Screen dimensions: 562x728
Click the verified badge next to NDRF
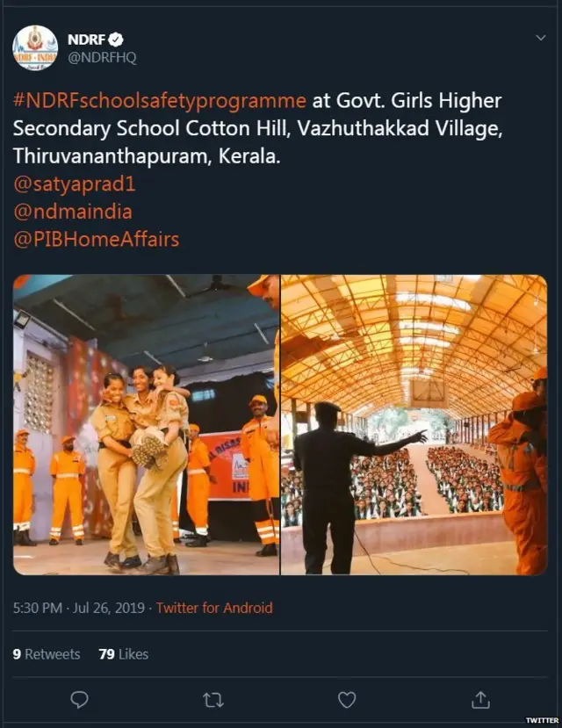116,40
